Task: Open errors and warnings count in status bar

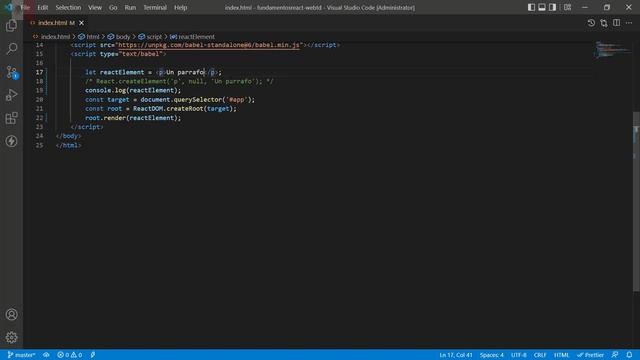Action: pyautogui.click(x=70, y=355)
